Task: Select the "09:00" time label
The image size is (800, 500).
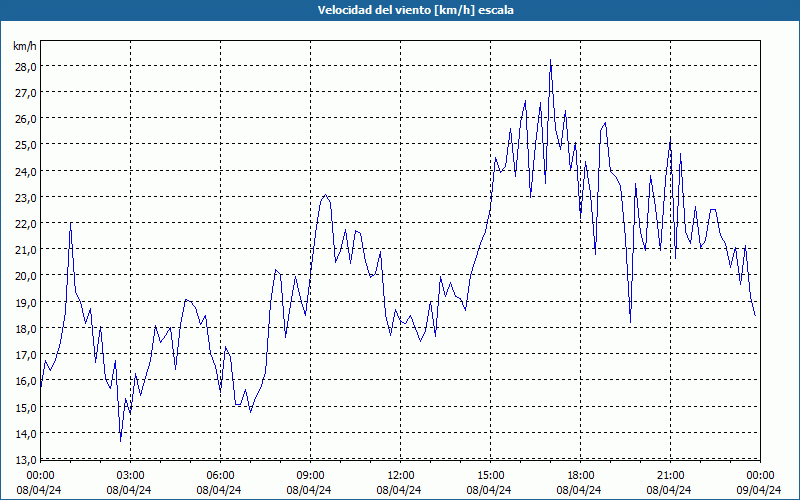Action: coord(310,476)
